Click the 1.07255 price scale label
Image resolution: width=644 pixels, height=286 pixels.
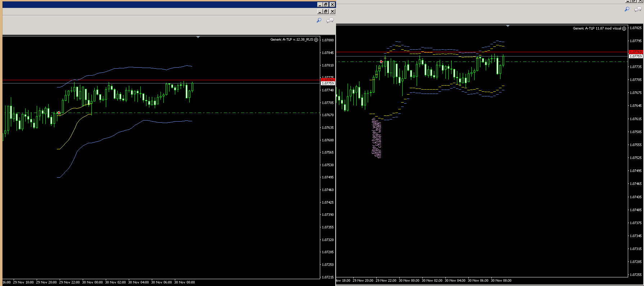tap(636, 275)
